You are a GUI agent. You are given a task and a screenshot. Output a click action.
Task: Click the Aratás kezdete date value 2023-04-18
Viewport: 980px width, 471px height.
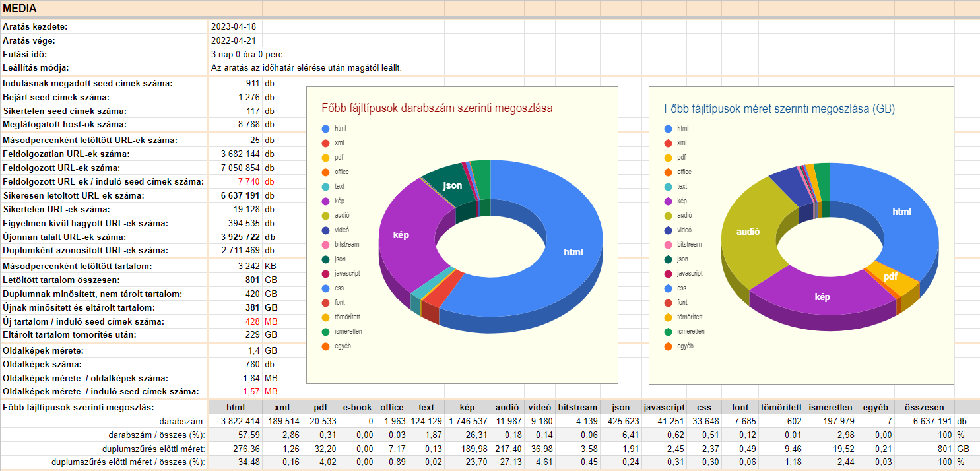(x=234, y=27)
